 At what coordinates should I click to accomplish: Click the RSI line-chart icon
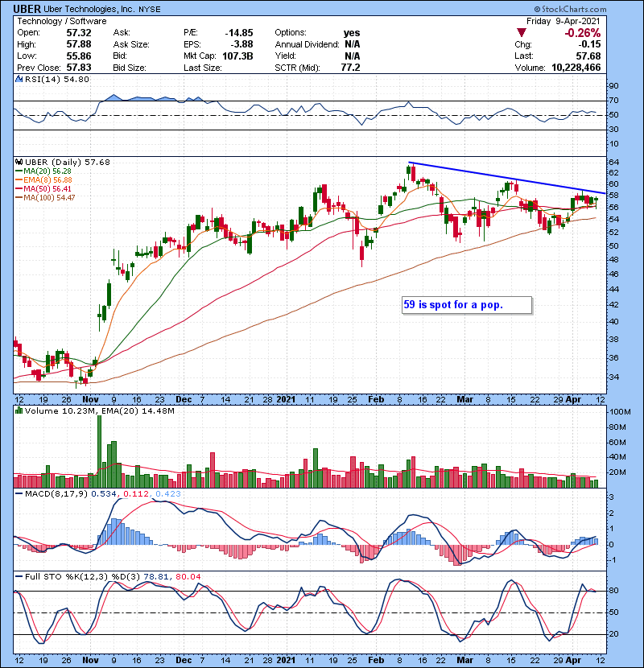tap(19, 79)
